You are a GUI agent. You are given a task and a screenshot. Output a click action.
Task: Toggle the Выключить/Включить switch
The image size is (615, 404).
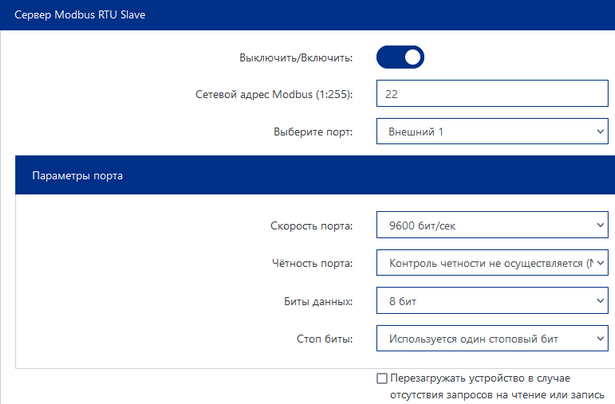click(x=400, y=57)
